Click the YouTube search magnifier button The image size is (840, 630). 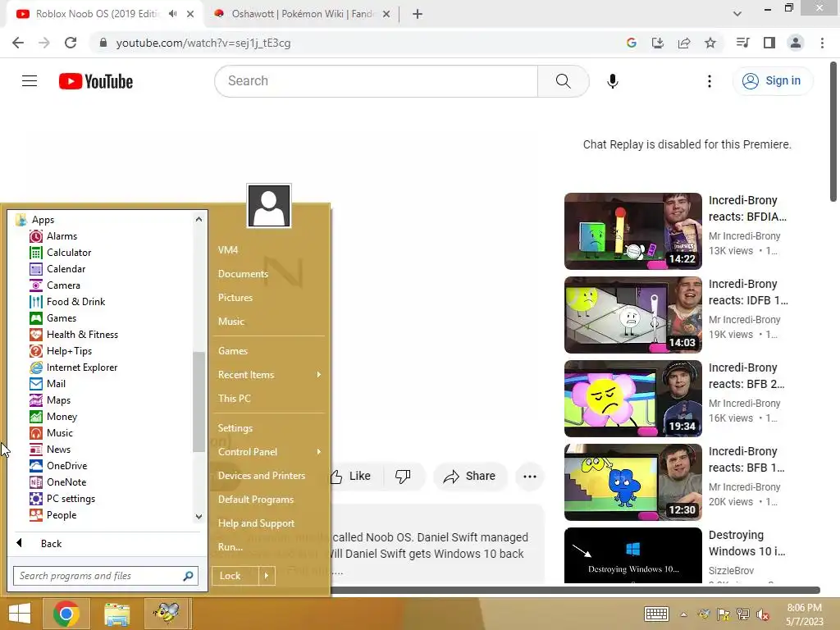[563, 81]
